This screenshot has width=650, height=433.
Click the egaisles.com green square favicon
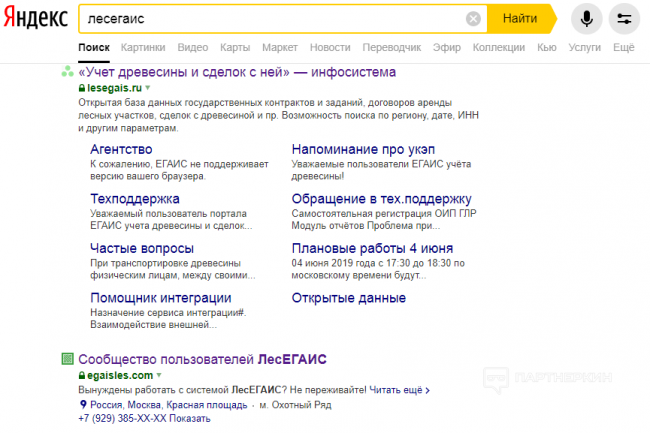coord(67,358)
